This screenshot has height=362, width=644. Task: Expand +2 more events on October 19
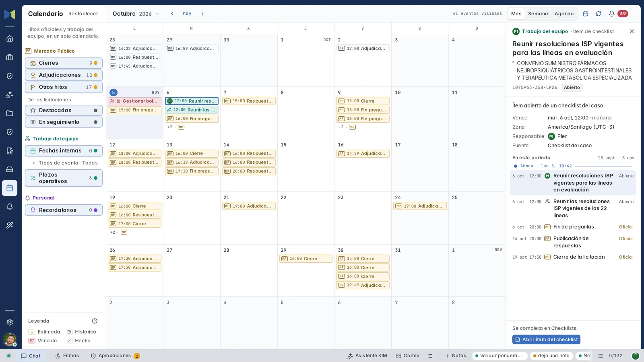pyautogui.click(x=118, y=232)
